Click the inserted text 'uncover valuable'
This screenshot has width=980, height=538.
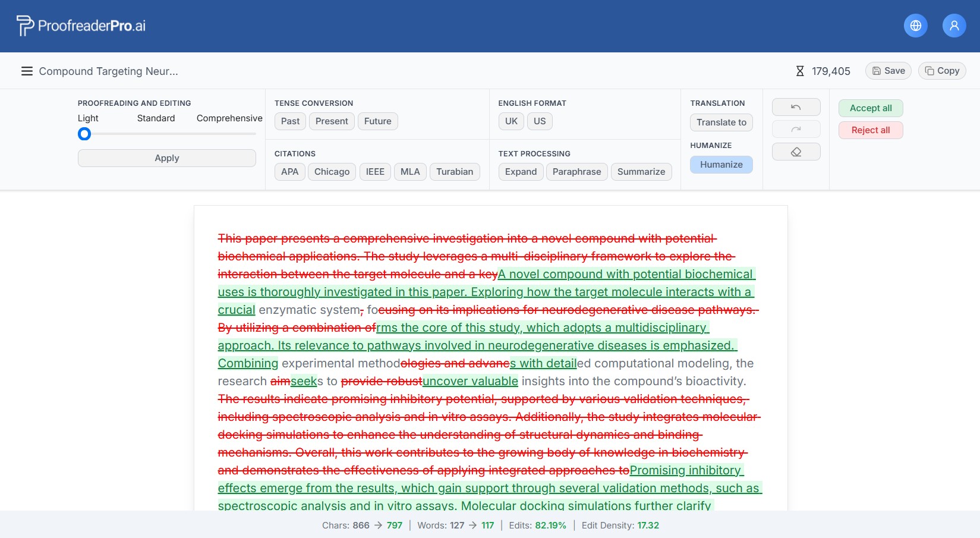pyautogui.click(x=470, y=381)
